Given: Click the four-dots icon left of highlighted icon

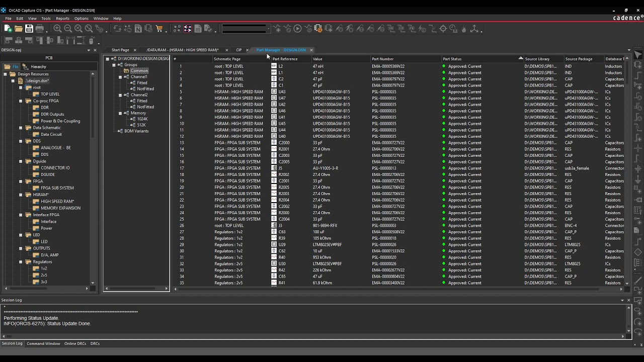Looking at the screenshot, I should (x=177, y=29).
